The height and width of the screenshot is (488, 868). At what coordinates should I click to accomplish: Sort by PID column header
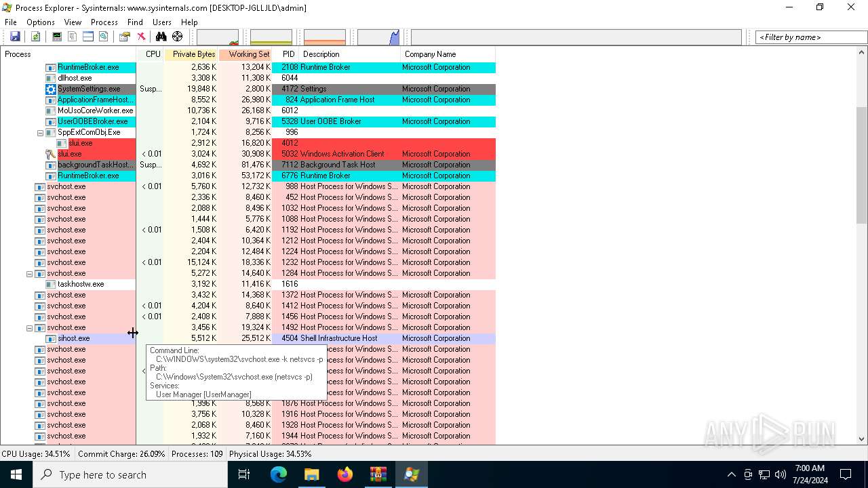pyautogui.click(x=285, y=54)
